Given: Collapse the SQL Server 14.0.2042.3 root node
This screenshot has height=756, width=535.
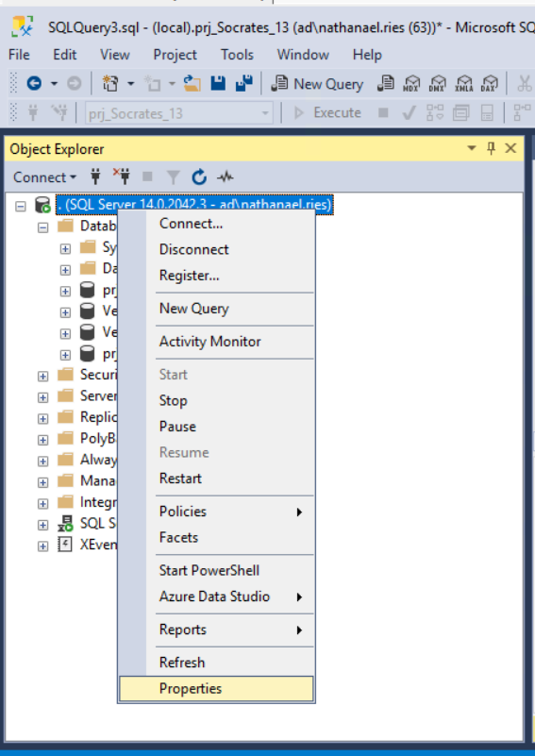Looking at the screenshot, I should click(x=20, y=207).
